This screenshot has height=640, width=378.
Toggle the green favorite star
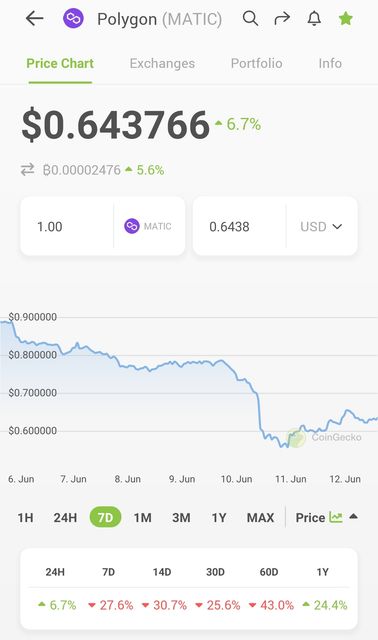click(x=346, y=18)
